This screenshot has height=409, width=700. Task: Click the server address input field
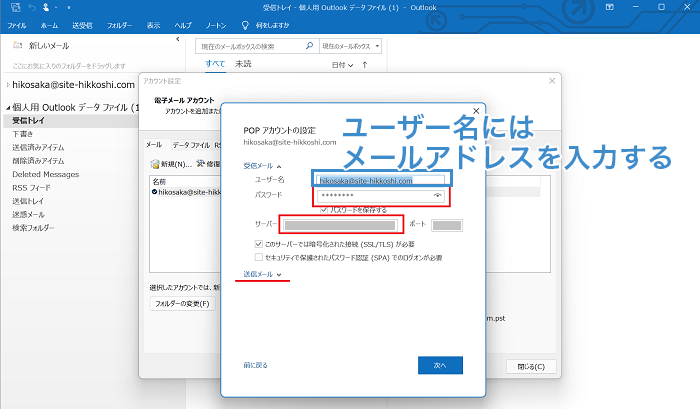click(341, 225)
